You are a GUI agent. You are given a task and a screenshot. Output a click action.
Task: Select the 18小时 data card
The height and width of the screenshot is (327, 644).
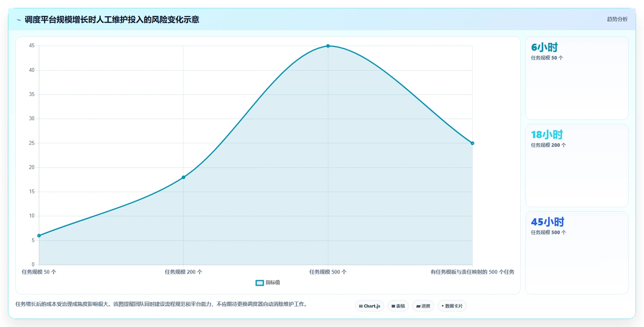coord(577,165)
